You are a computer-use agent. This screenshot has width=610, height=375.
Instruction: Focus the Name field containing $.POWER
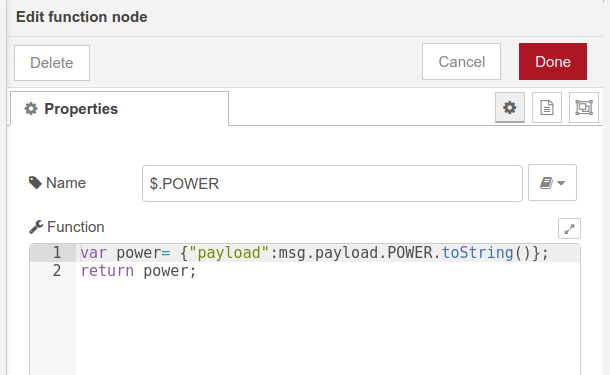tap(332, 183)
